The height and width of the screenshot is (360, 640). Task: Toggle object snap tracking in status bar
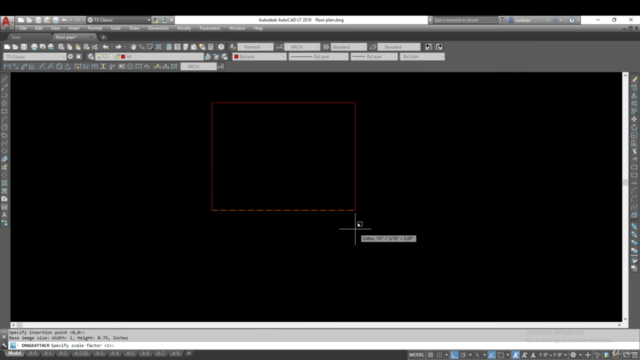492,355
